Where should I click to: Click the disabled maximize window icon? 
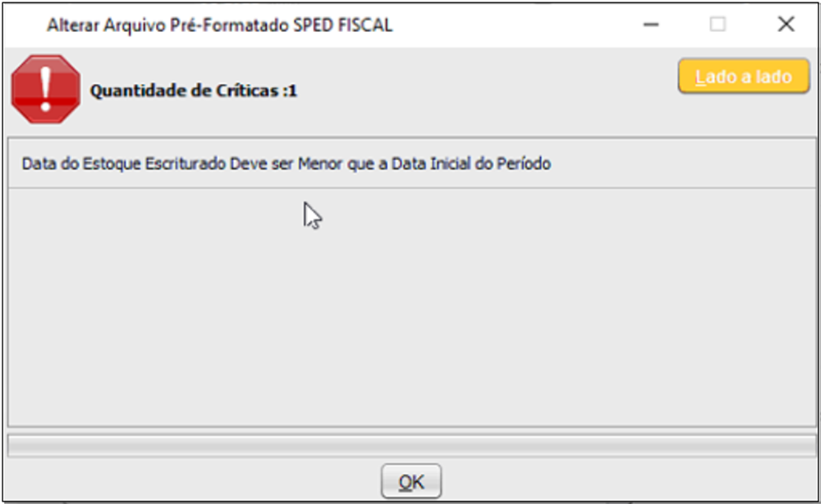(x=718, y=24)
